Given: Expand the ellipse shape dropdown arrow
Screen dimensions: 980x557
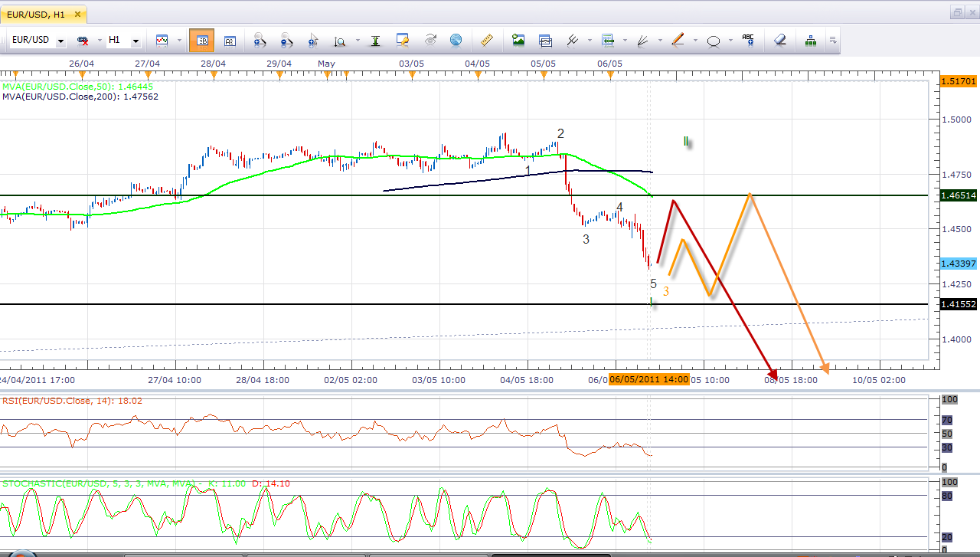Looking at the screenshot, I should 730,41.
